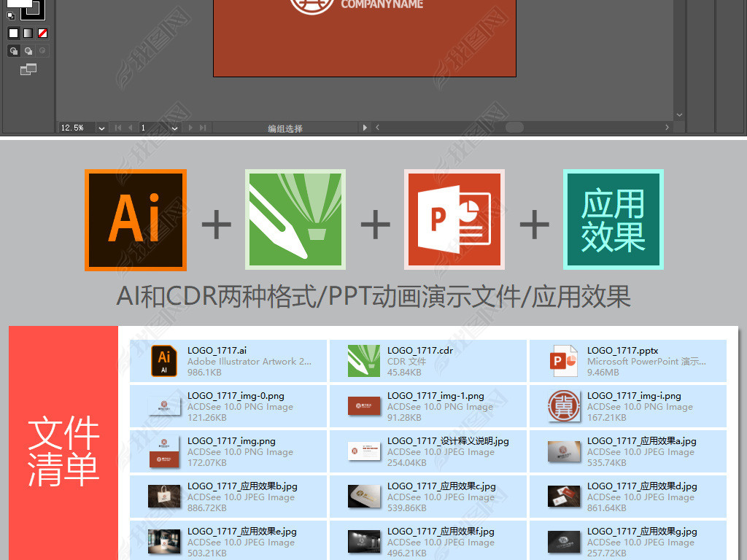Screen dimensions: 747x560
Task: Click thumbnail of LOGO_1717_img.png
Action: click(x=164, y=451)
